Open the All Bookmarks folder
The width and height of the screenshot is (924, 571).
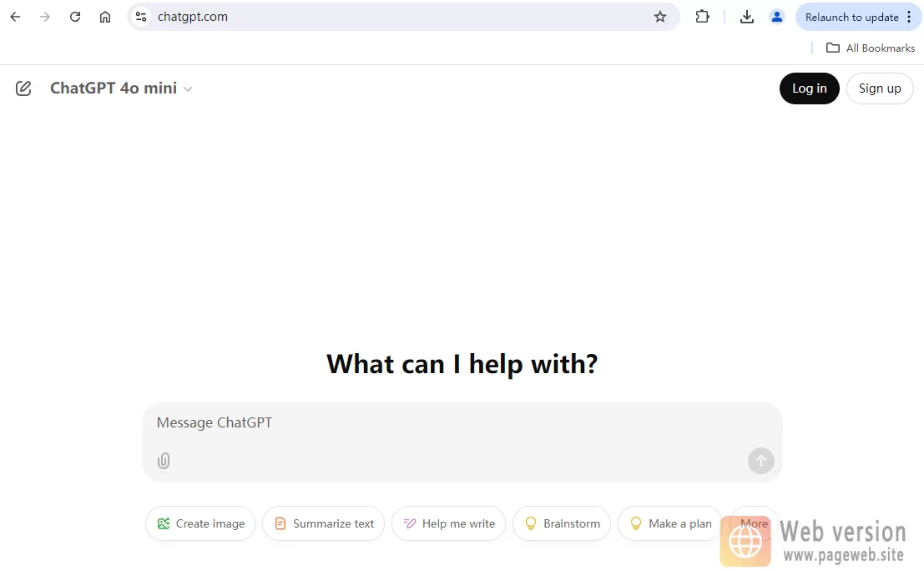click(871, 48)
